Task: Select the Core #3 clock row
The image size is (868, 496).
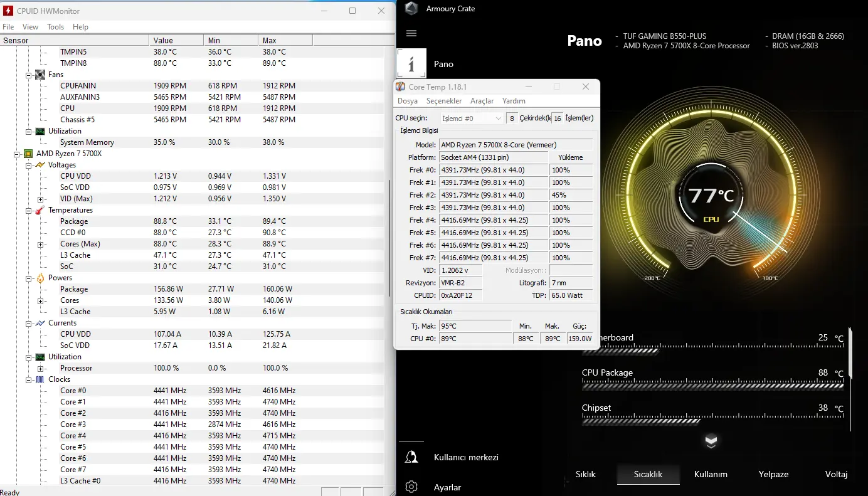Action: pos(191,425)
